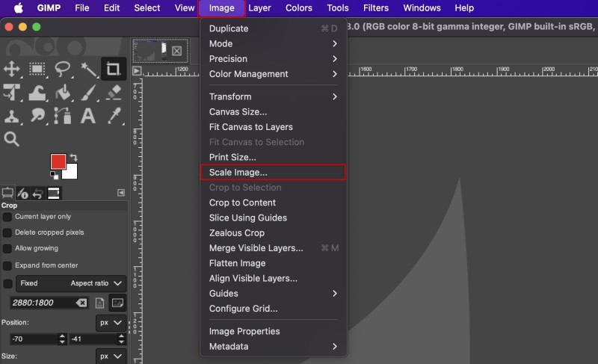Choose Crop to Content menu item
This screenshot has height=364, width=598.
pyautogui.click(x=273, y=203)
